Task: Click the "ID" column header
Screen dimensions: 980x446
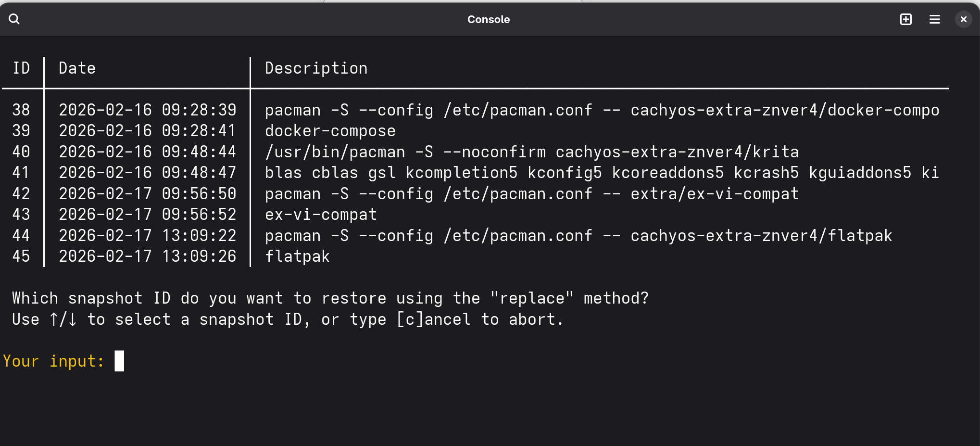Action: click(x=21, y=68)
